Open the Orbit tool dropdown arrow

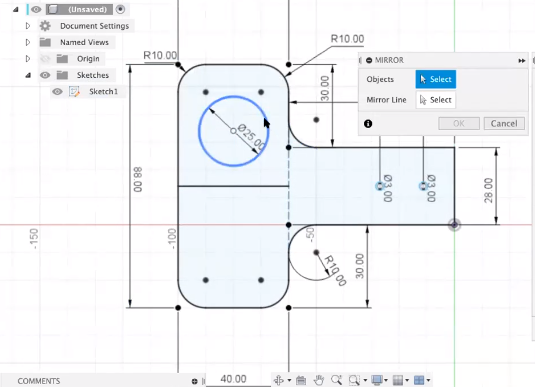pyautogui.click(x=289, y=380)
